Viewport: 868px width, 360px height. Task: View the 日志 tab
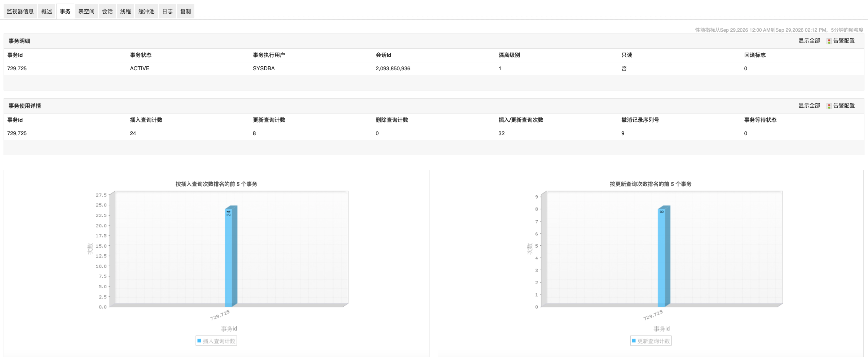[x=167, y=12]
